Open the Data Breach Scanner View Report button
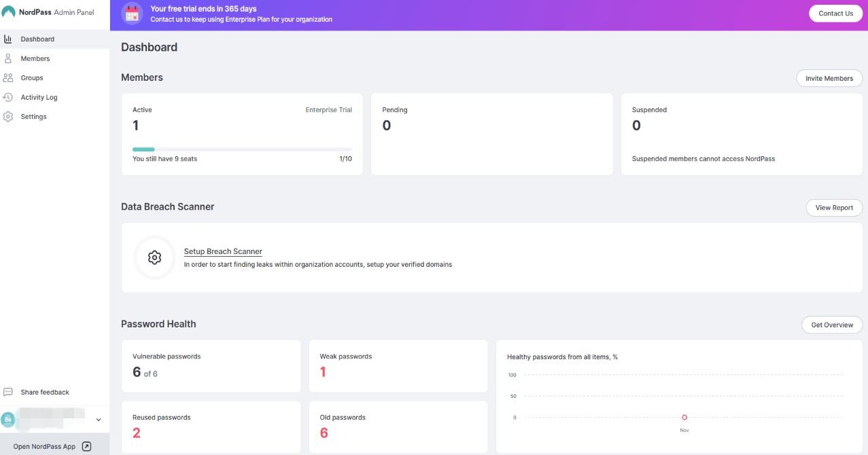 (834, 207)
